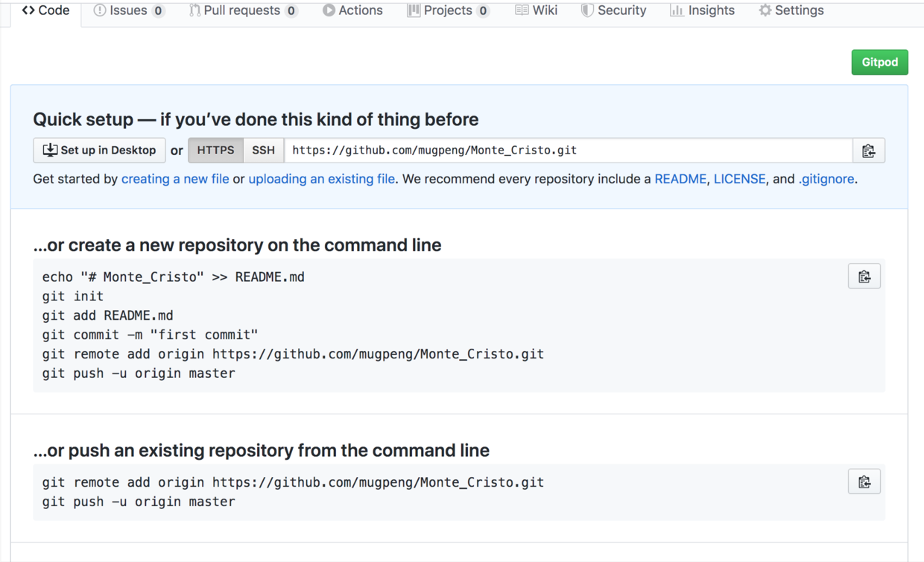The image size is (924, 562).
Task: Switch to the Projects tab
Action: 447,10
